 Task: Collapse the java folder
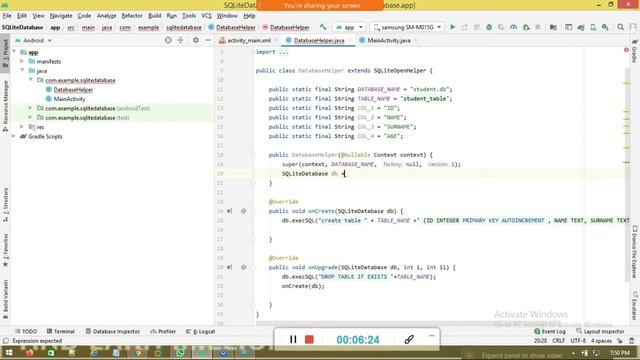coord(22,71)
